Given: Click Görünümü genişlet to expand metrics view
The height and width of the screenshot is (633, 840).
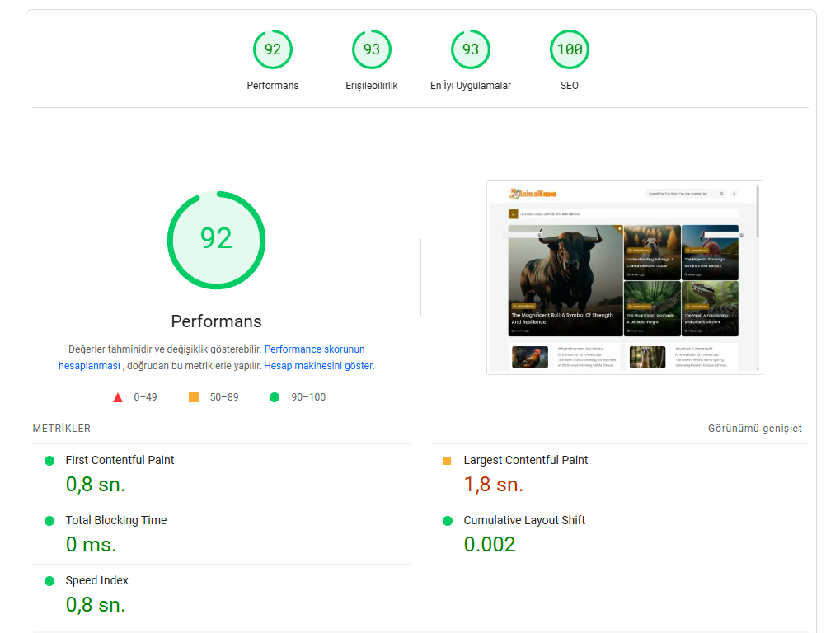Looking at the screenshot, I should pyautogui.click(x=755, y=429).
